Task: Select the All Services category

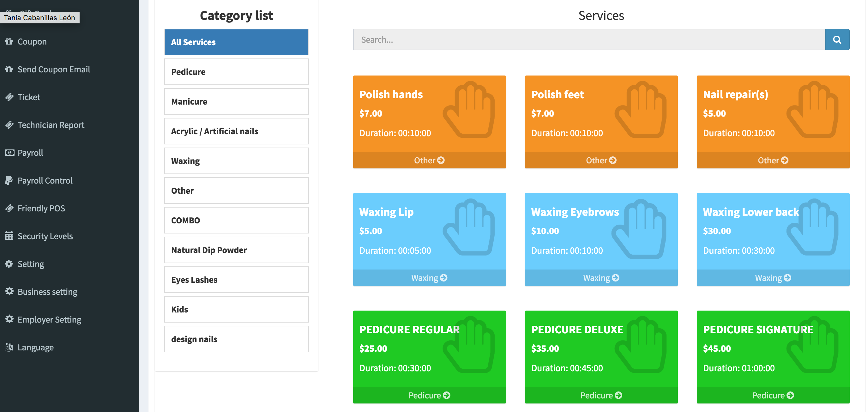Action: pos(236,42)
